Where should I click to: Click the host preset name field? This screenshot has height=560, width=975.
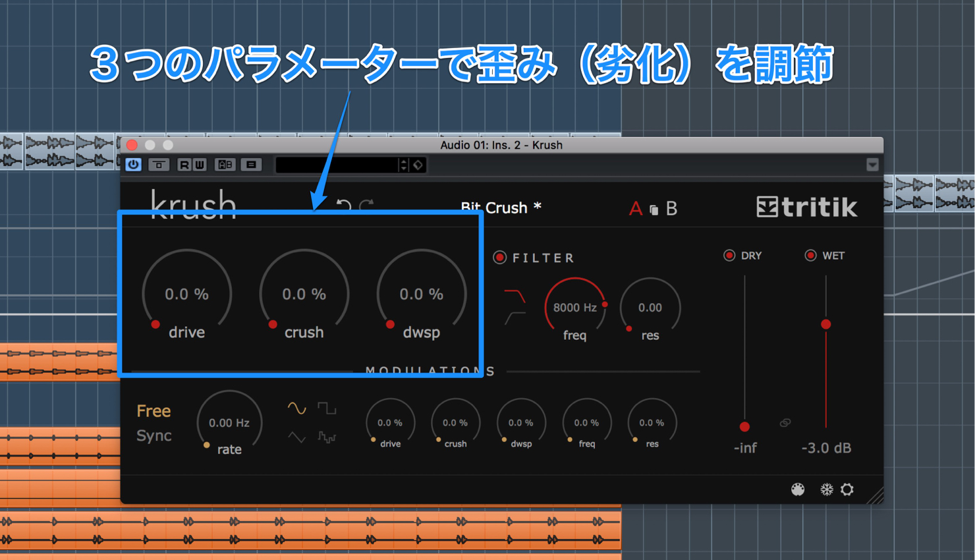[337, 165]
